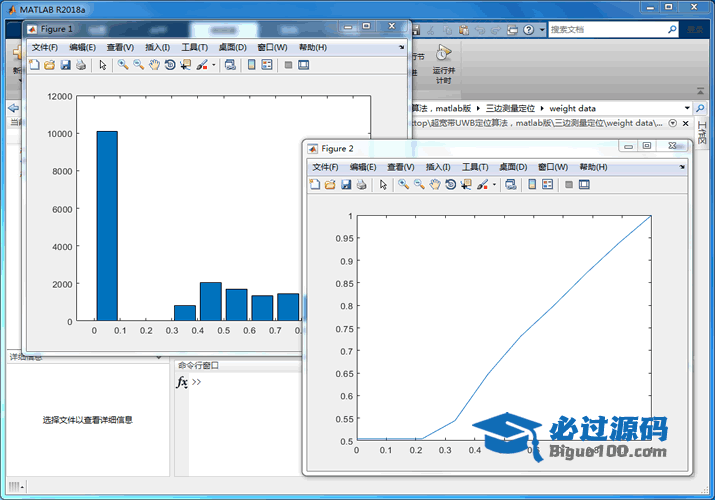Select Edit Plot arrow in Figure 2 toolbar
Viewport: 715px width, 500px height.
point(383,185)
